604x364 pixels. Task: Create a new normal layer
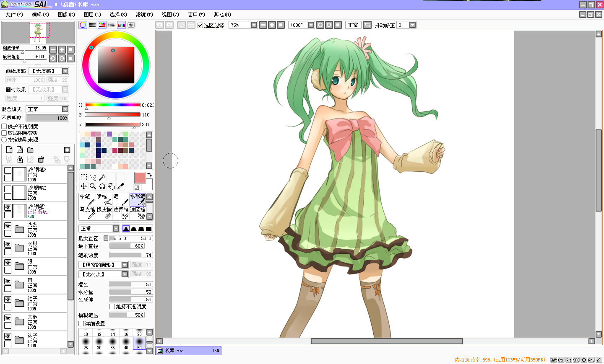(x=9, y=150)
